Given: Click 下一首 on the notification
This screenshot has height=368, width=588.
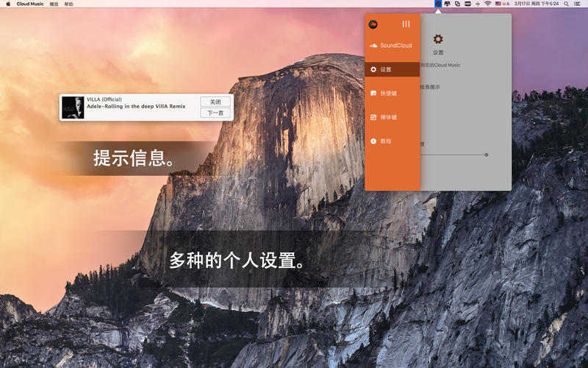Looking at the screenshot, I should pos(215,113).
